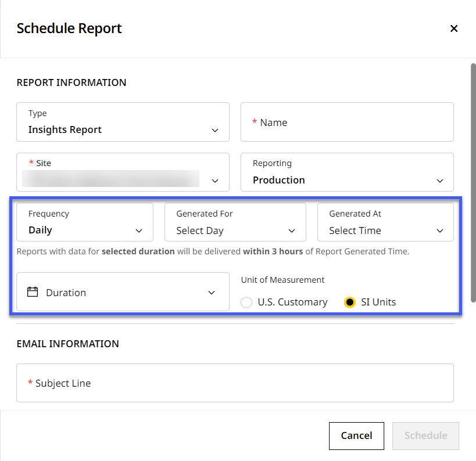
Task: Click the Cancel button
Action: pos(356,435)
